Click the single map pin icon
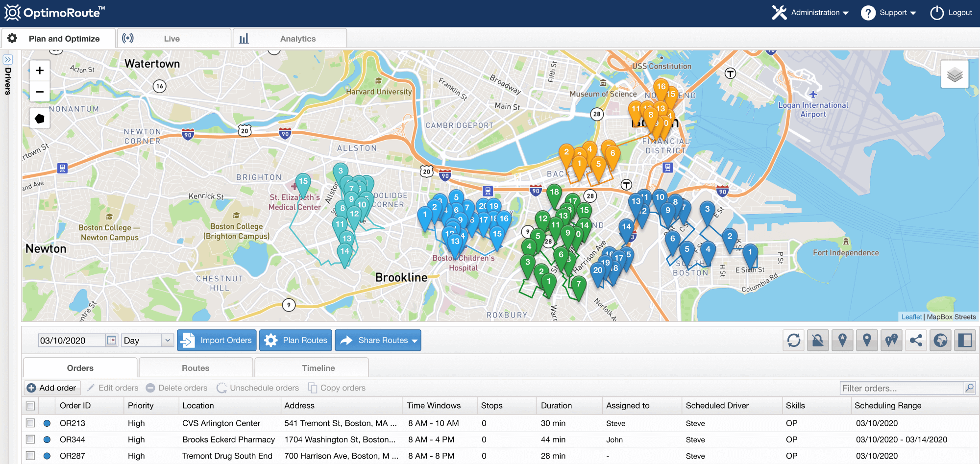980x464 pixels. pyautogui.click(x=867, y=340)
